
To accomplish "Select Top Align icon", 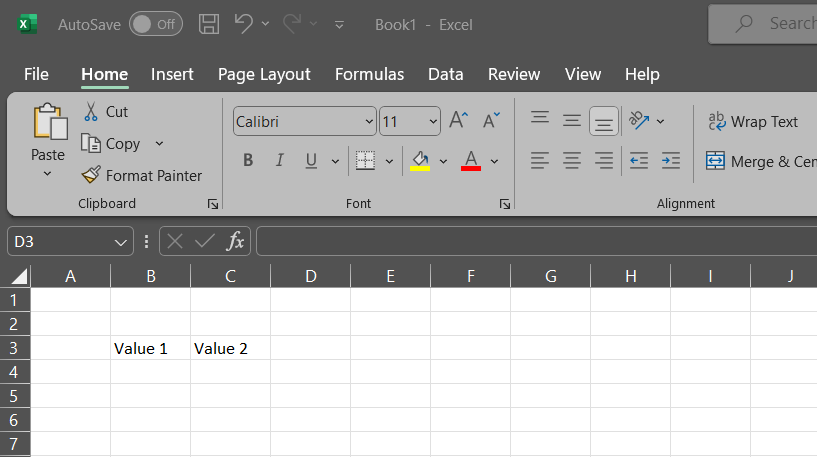I will coord(540,119).
